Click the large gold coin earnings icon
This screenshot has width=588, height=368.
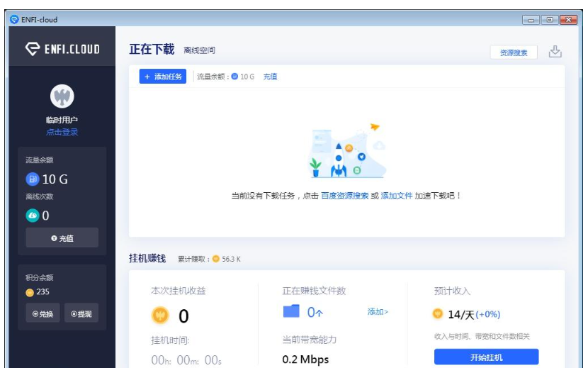(160, 315)
